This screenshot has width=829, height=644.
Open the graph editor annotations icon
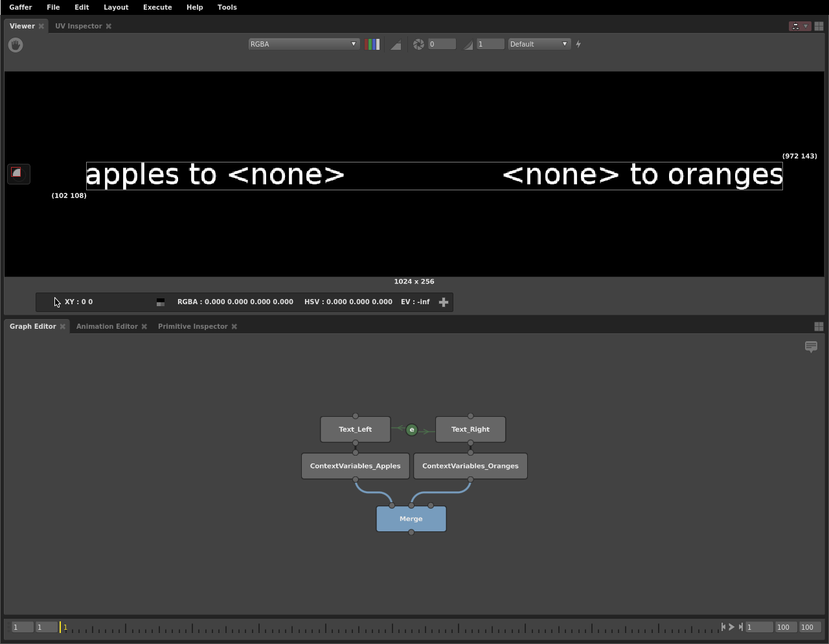point(811,347)
